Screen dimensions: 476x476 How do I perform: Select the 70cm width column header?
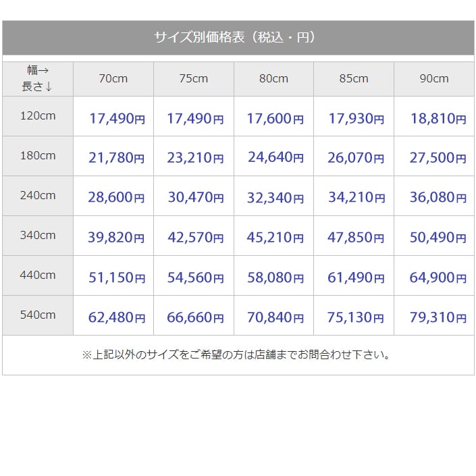113,79
